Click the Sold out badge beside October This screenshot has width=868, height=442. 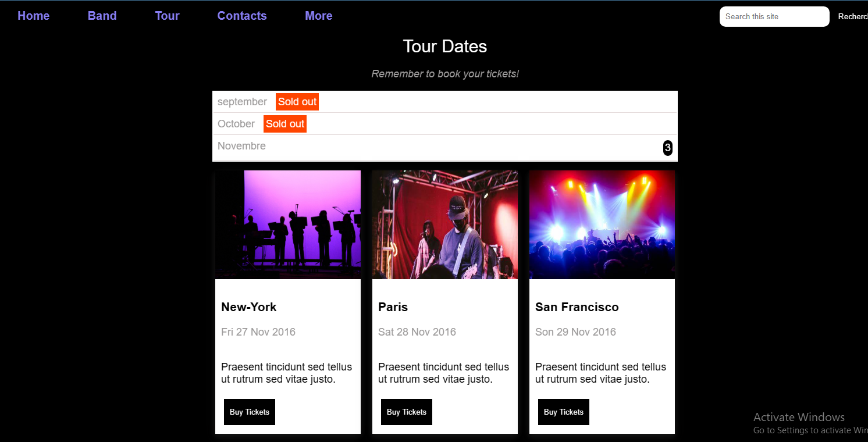(285, 124)
